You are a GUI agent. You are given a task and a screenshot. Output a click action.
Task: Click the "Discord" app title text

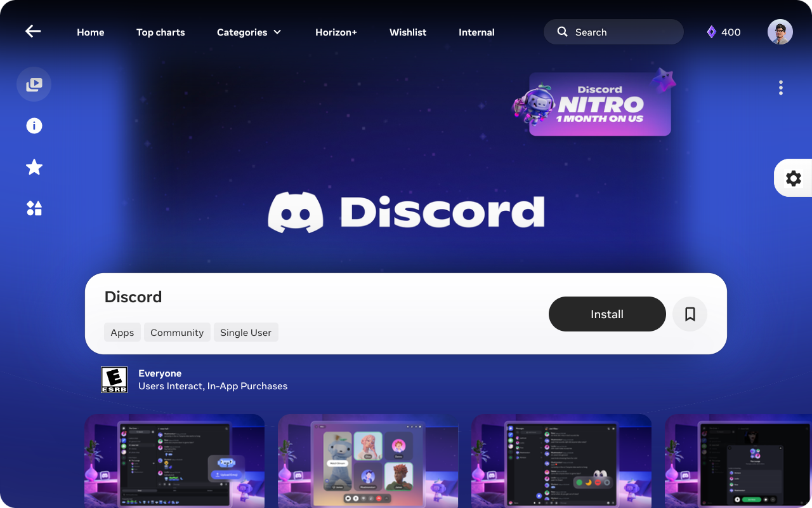[133, 297]
